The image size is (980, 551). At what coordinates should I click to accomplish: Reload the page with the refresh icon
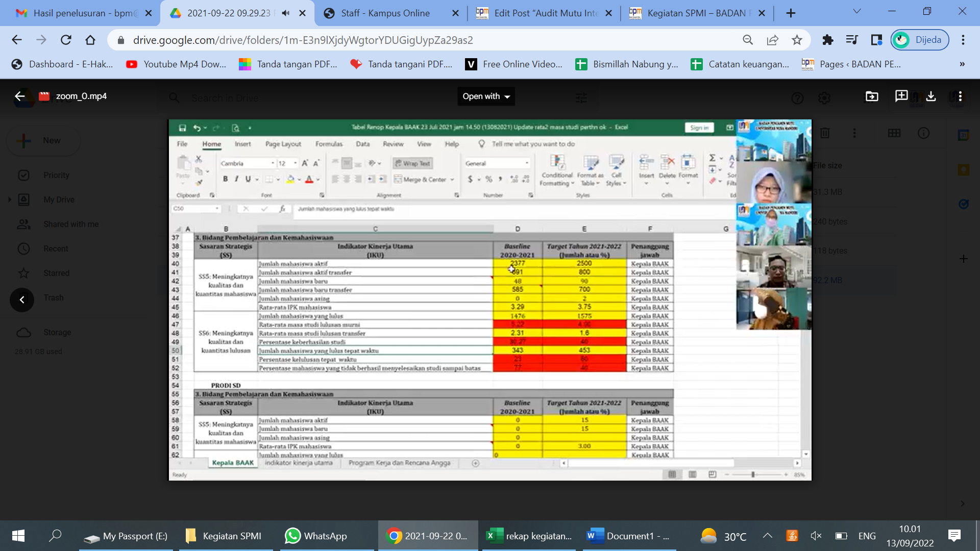(66, 40)
